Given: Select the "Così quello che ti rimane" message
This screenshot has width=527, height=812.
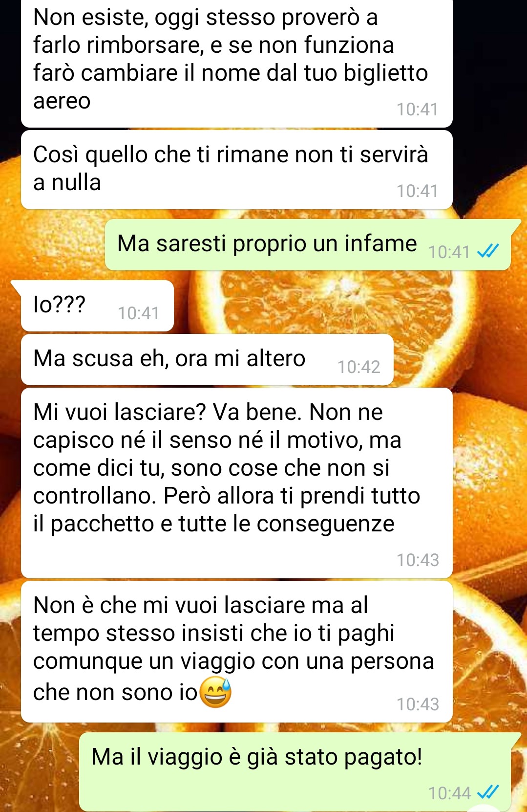Looking at the screenshot, I should tap(237, 170).
